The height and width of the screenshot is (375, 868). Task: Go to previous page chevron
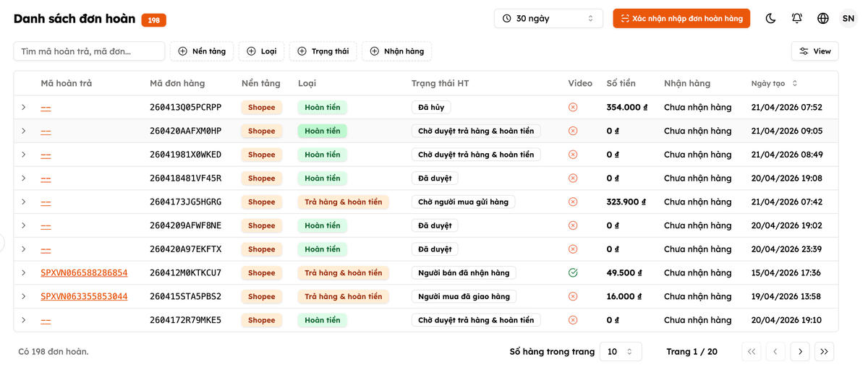coord(775,351)
